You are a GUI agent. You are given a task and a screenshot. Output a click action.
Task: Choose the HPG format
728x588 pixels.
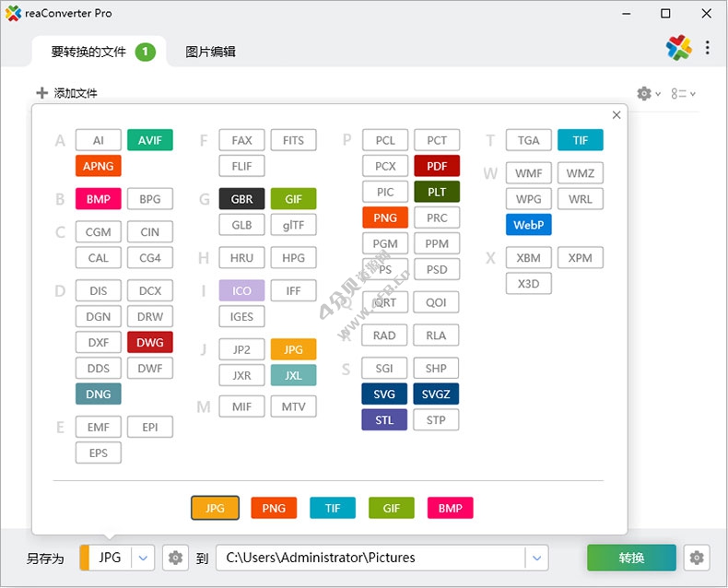coord(293,258)
